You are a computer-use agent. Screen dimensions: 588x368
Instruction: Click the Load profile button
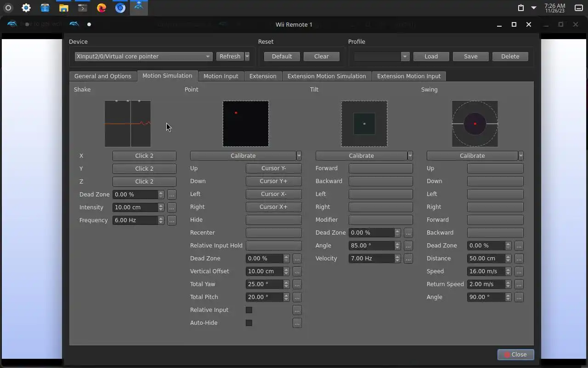[x=431, y=56]
